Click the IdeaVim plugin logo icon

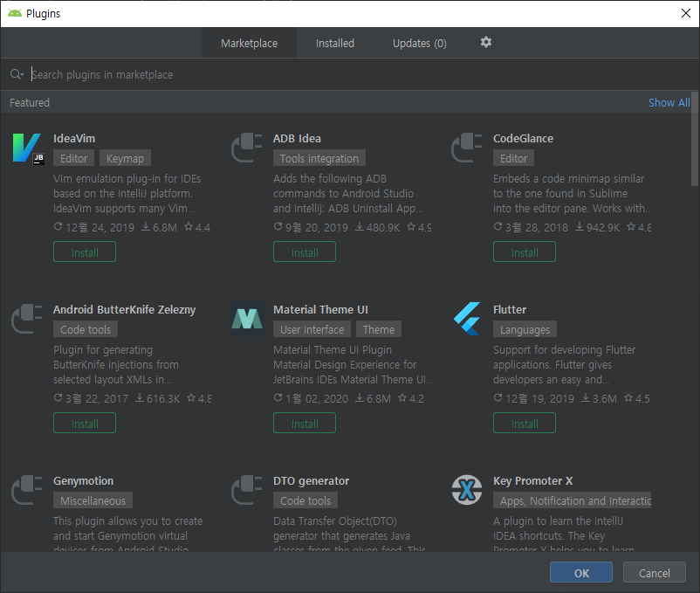pos(27,148)
